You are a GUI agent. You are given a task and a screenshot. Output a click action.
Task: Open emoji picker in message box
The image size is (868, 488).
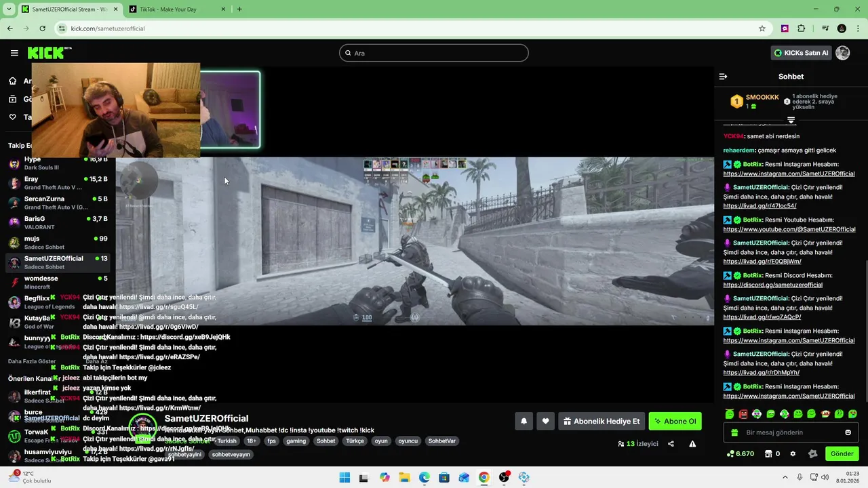tap(848, 432)
